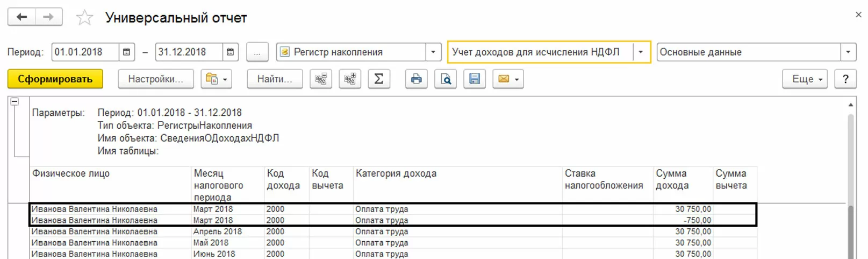Open print preview with magnifier icon
The width and height of the screenshot is (868, 259).
(x=446, y=79)
